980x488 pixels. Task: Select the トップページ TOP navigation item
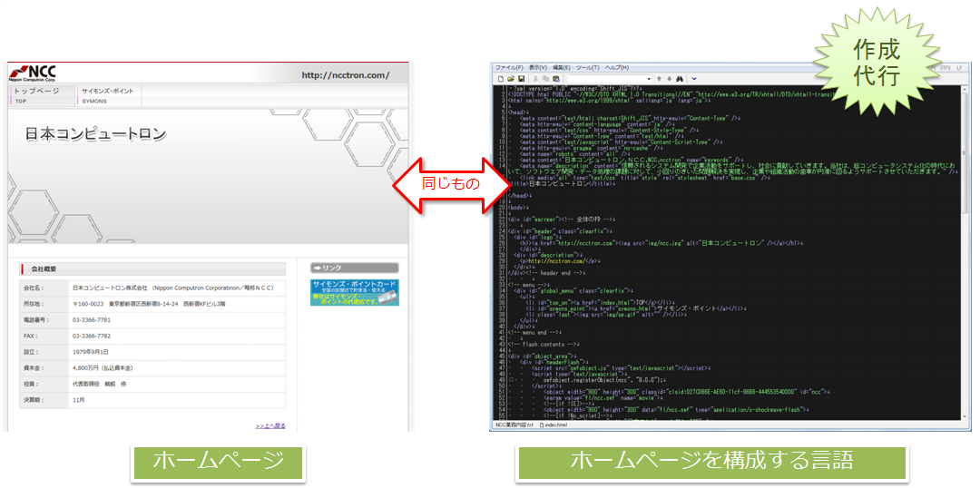[41, 95]
